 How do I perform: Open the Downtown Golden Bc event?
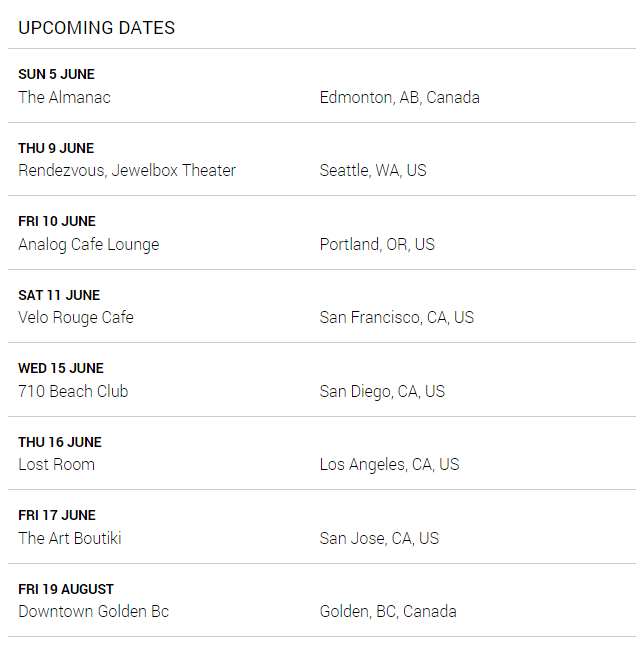coord(93,611)
